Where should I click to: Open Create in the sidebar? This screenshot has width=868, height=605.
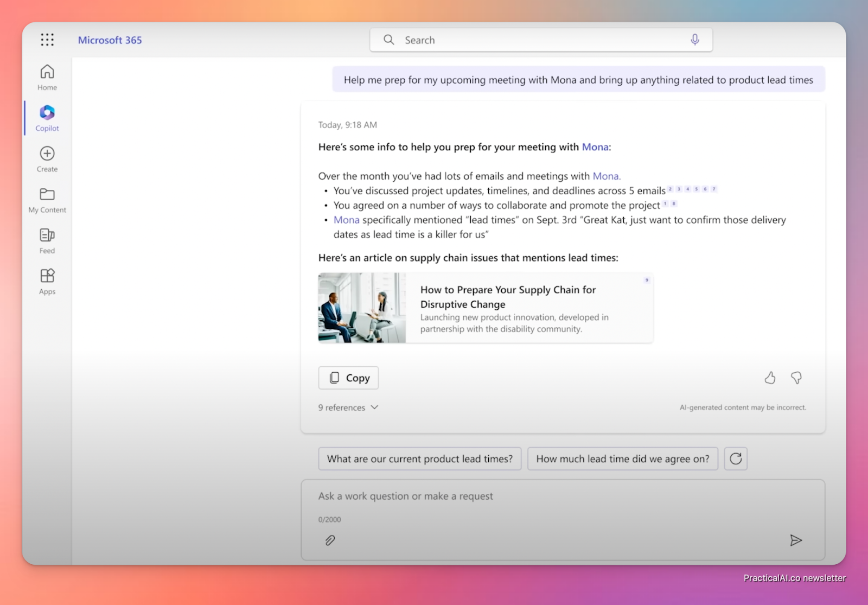pyautogui.click(x=47, y=159)
